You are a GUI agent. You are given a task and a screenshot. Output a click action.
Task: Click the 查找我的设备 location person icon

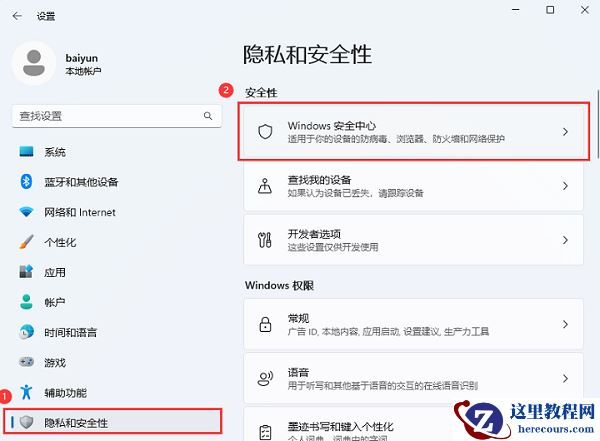tap(265, 186)
